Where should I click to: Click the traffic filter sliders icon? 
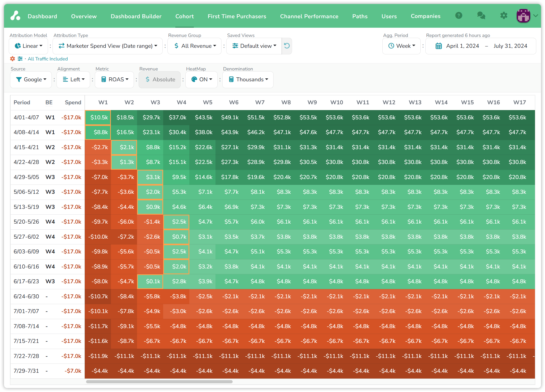point(20,59)
